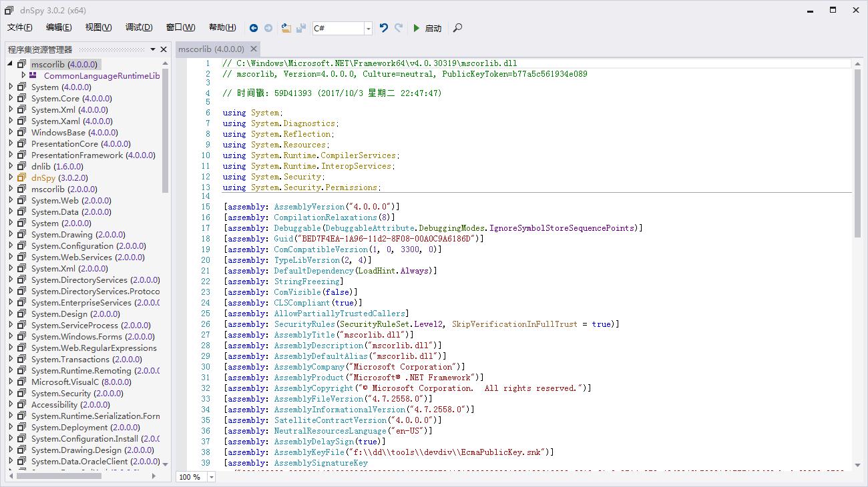Click the System.Drawing (2.0.0.0) assembly icon
This screenshot has width=868, height=487.
coord(21,234)
